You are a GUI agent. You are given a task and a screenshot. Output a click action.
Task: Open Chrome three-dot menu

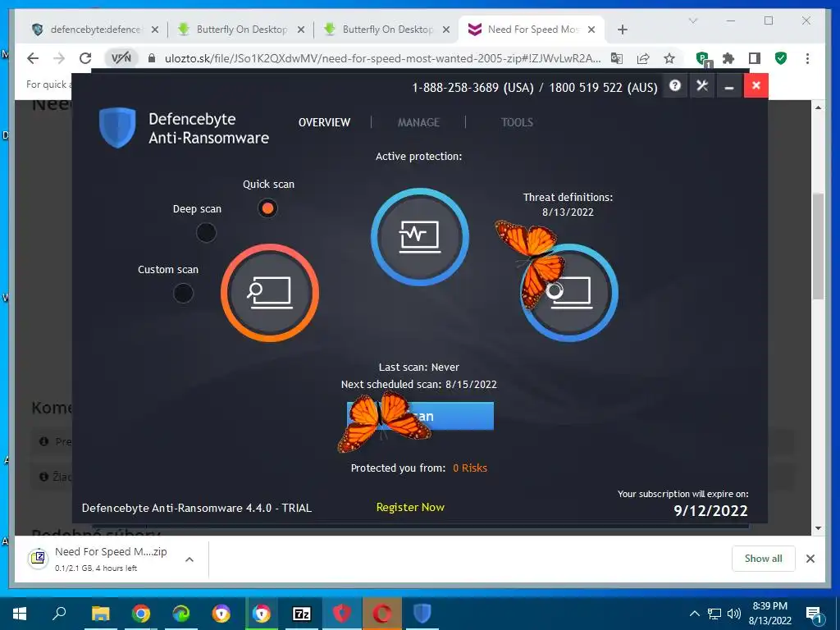click(x=807, y=58)
